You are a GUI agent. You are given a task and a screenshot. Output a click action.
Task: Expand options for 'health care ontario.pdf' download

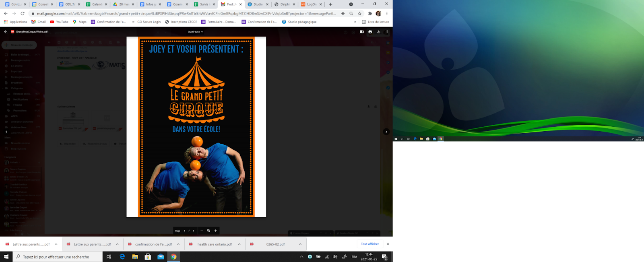click(239, 244)
